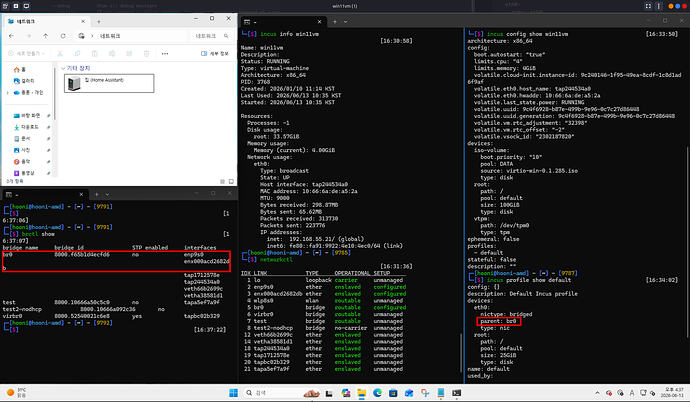
Task: Open the New item dropdown in Explorer
Action: 26,53
